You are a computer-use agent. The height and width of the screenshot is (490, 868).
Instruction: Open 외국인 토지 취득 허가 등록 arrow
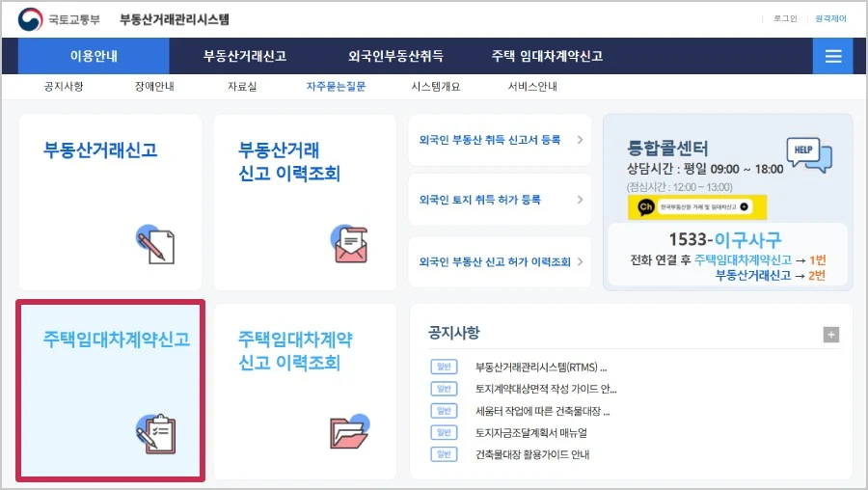pos(580,200)
